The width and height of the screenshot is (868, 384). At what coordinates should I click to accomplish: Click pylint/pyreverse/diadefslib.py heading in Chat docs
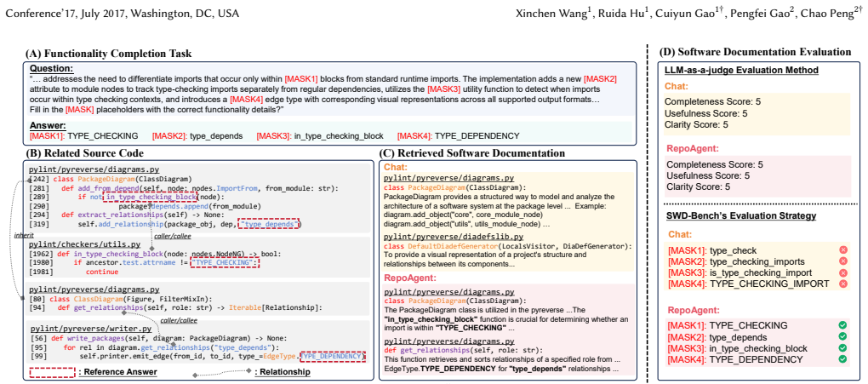455,236
